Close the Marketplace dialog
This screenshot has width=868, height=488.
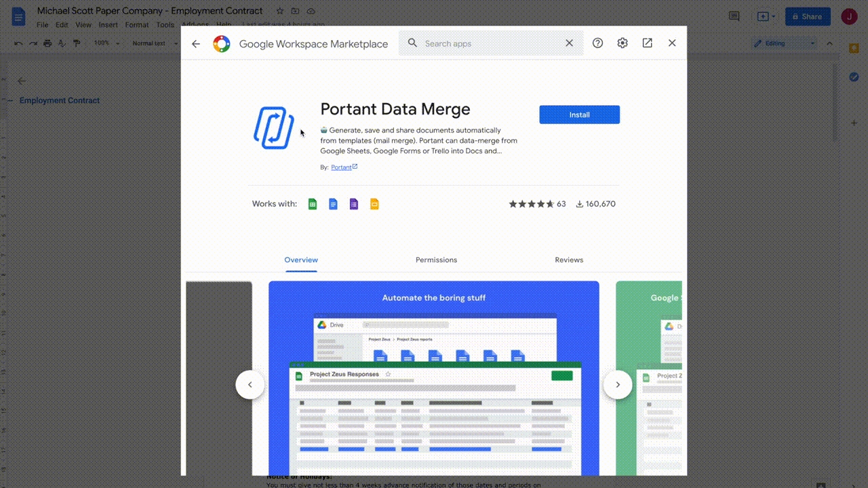(x=672, y=43)
